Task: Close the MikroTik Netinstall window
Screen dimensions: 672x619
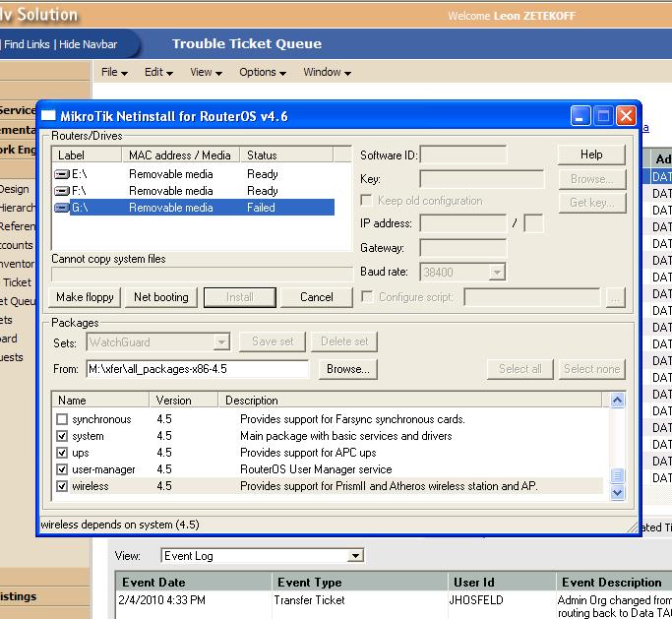Action: 626,116
